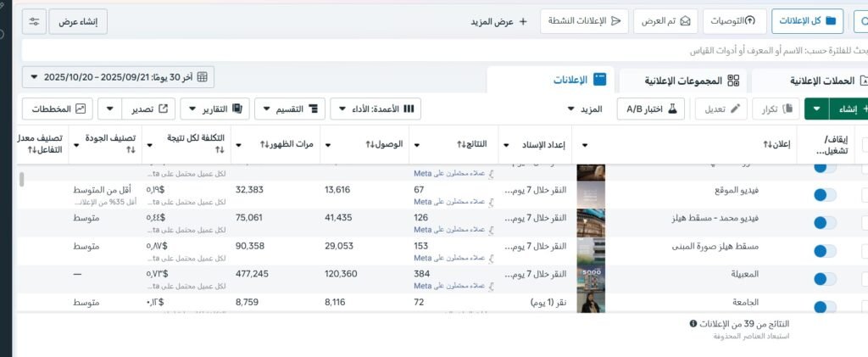
Task: Toggle off the فيديو الموقع ad
Action: [824, 195]
